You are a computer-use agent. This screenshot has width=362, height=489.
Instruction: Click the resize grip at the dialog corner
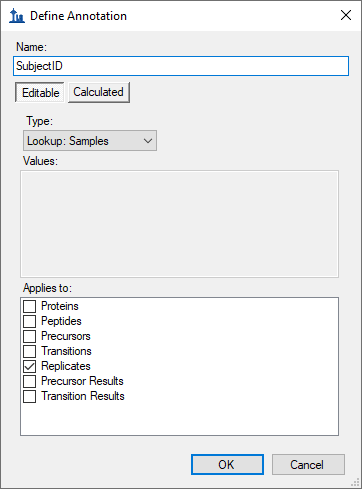tap(355, 482)
